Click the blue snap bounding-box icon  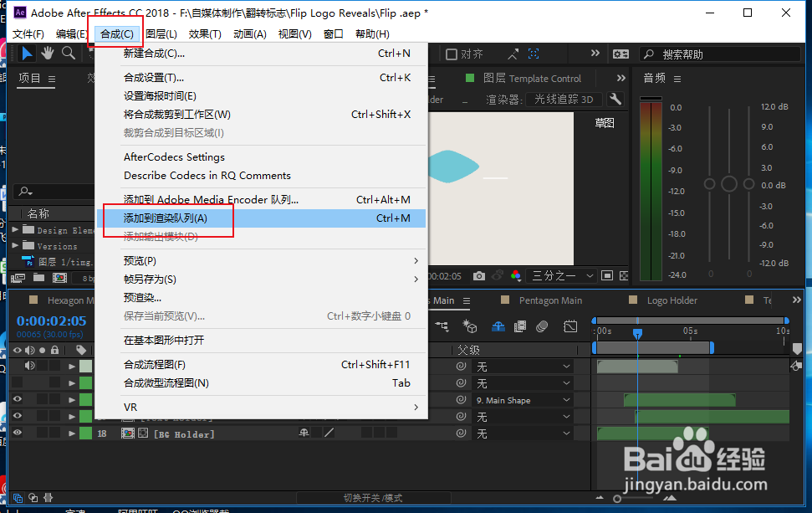pyautogui.click(x=534, y=54)
